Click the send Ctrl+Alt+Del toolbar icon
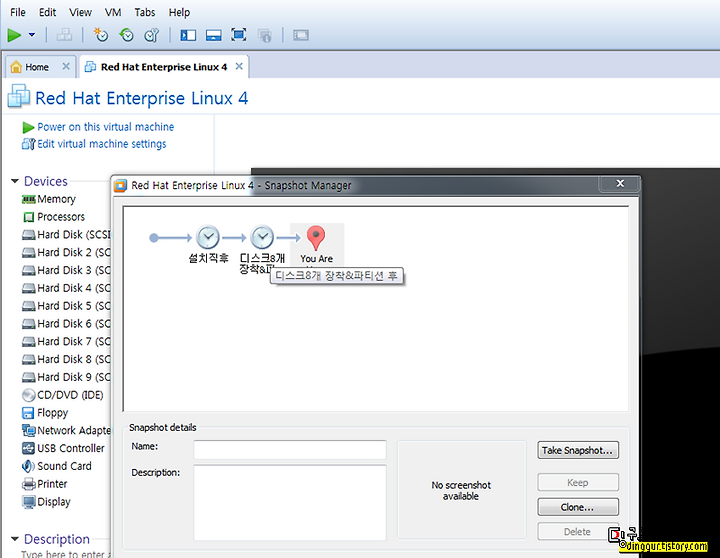 pyautogui.click(x=64, y=35)
